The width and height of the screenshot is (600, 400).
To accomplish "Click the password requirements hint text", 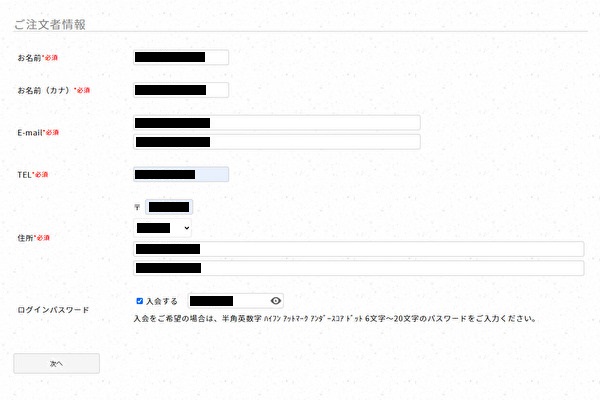I will click(x=335, y=318).
